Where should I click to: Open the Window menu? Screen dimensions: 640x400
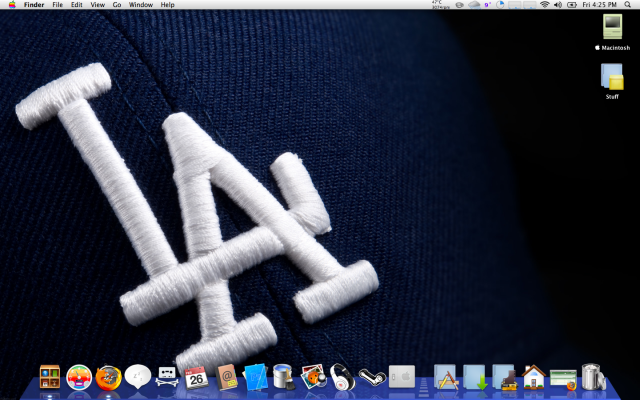point(141,5)
